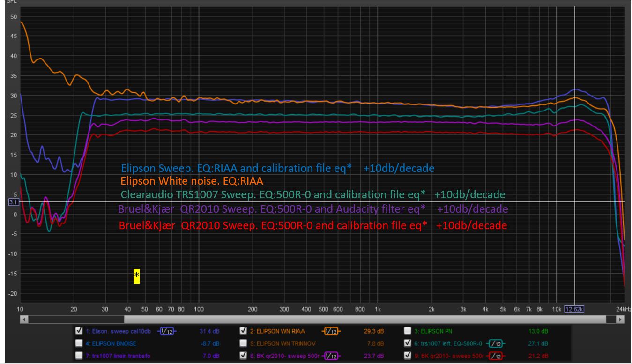Enable the ELIPSON PN trace checkbox
The width and height of the screenshot is (632, 364).
(x=408, y=331)
